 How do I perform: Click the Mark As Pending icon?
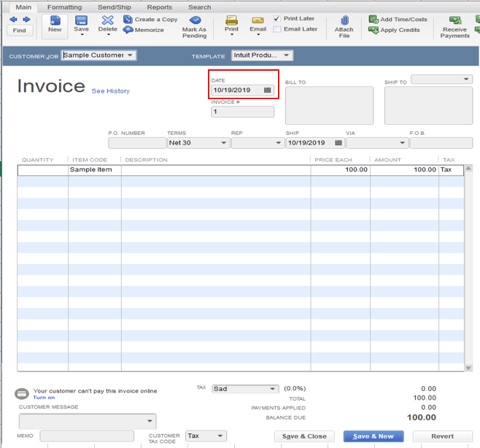(195, 21)
